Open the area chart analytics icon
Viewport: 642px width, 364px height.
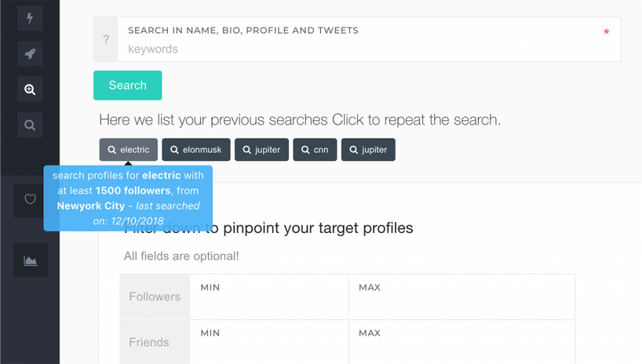click(31, 260)
